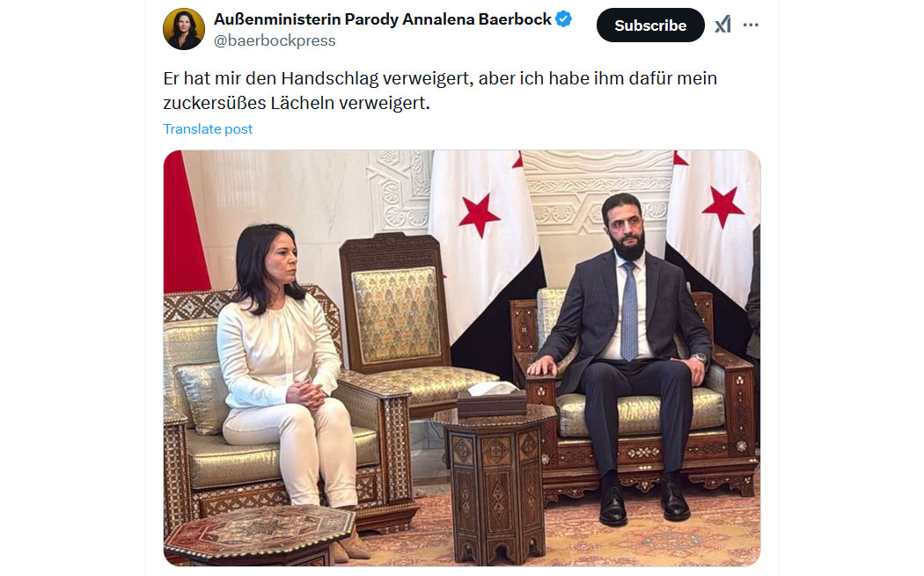Click the man's blue necktie in photo
Viewport: 924px width, 576px height.
629,312
